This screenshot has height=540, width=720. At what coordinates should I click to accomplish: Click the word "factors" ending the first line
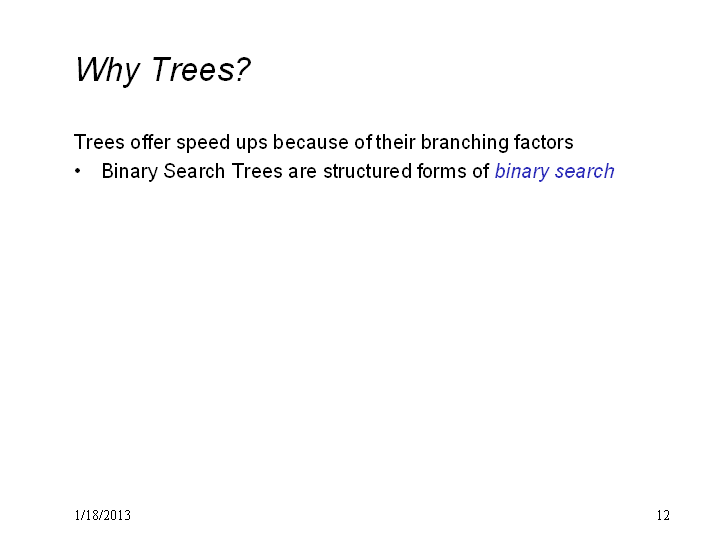click(544, 142)
